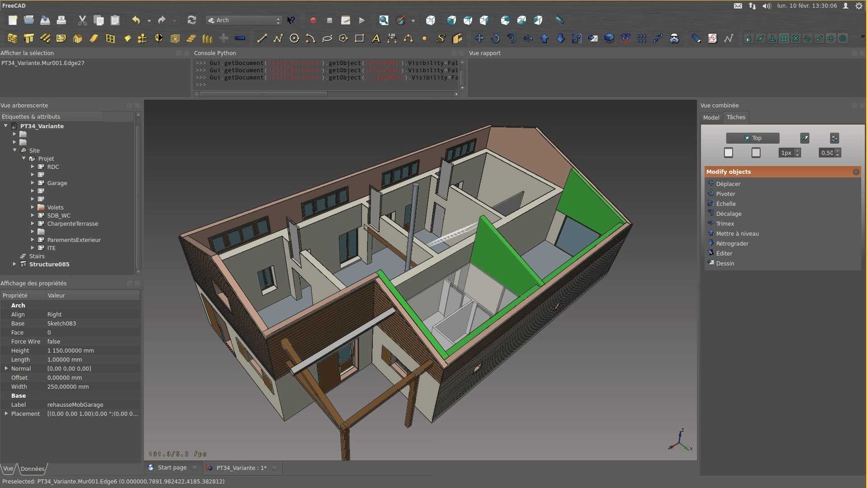Image resolution: width=868 pixels, height=488 pixels.
Task: Click the Scale/Échelle tool
Action: [726, 204]
